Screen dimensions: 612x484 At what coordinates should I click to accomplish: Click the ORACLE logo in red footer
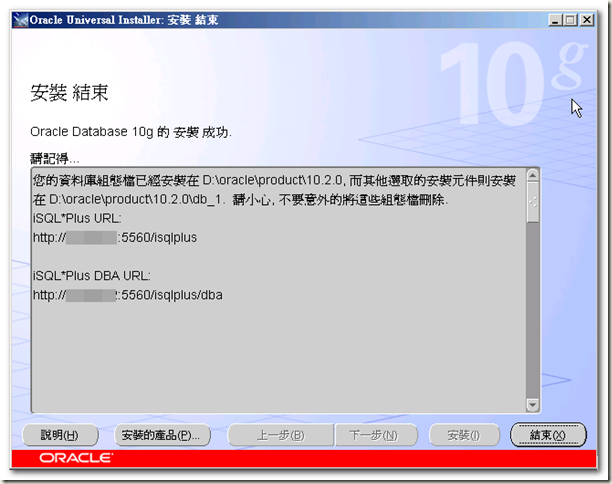76,457
